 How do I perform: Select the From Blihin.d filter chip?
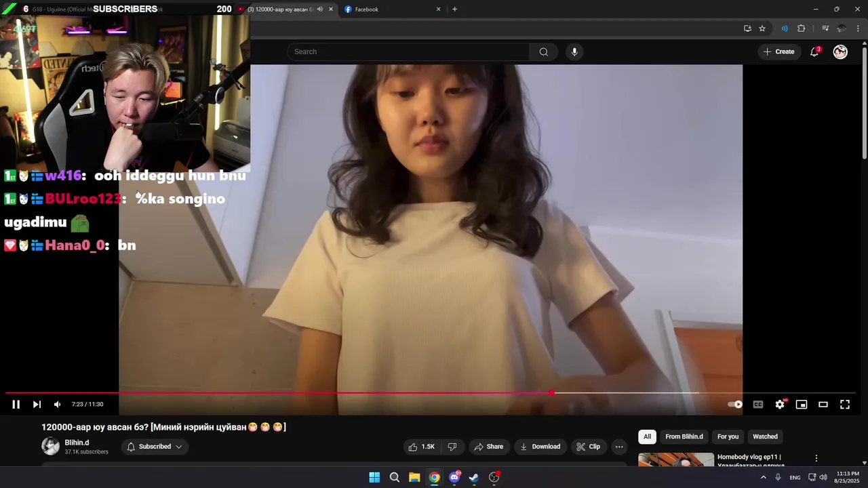(x=684, y=436)
